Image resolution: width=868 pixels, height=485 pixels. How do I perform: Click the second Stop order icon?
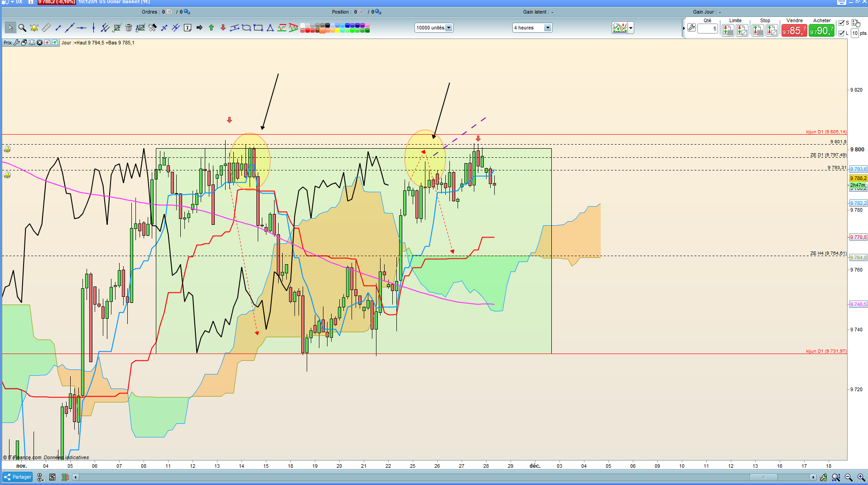772,30
